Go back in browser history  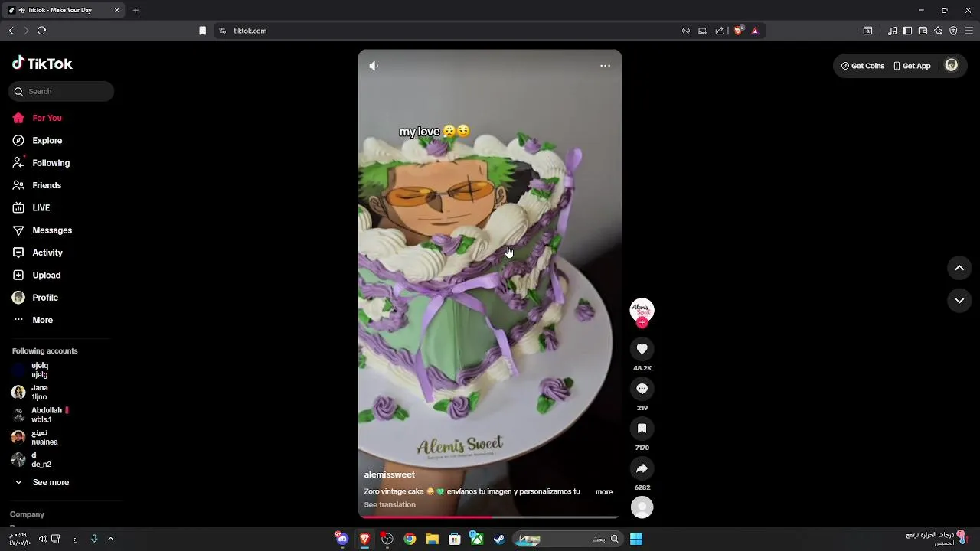coord(11,31)
